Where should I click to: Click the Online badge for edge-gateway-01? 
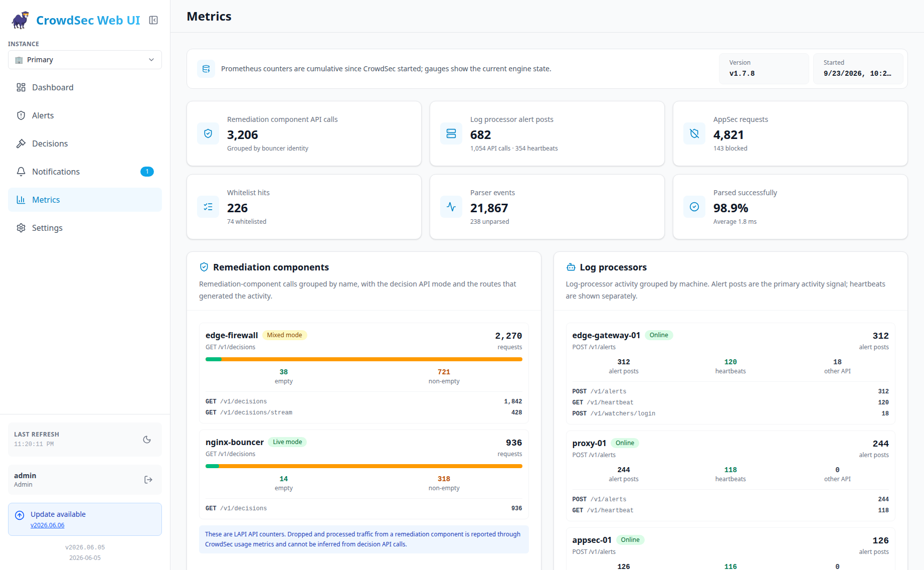[659, 335]
